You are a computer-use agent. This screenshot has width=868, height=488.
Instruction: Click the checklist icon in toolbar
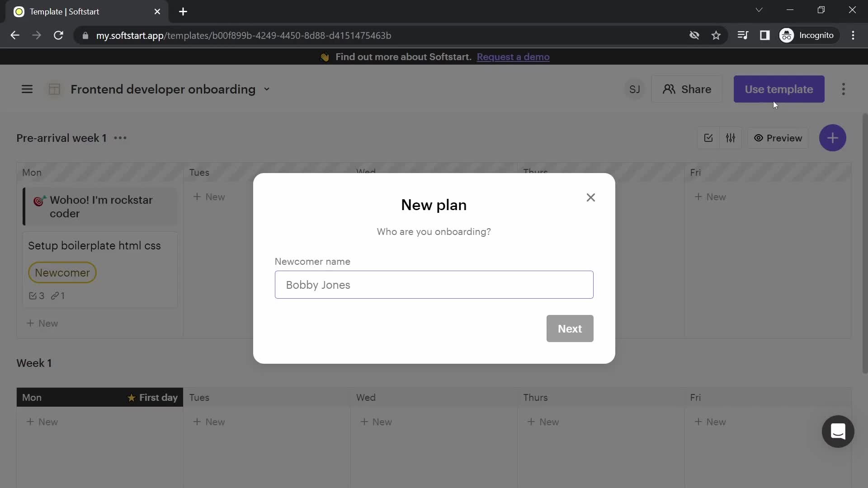click(x=708, y=138)
